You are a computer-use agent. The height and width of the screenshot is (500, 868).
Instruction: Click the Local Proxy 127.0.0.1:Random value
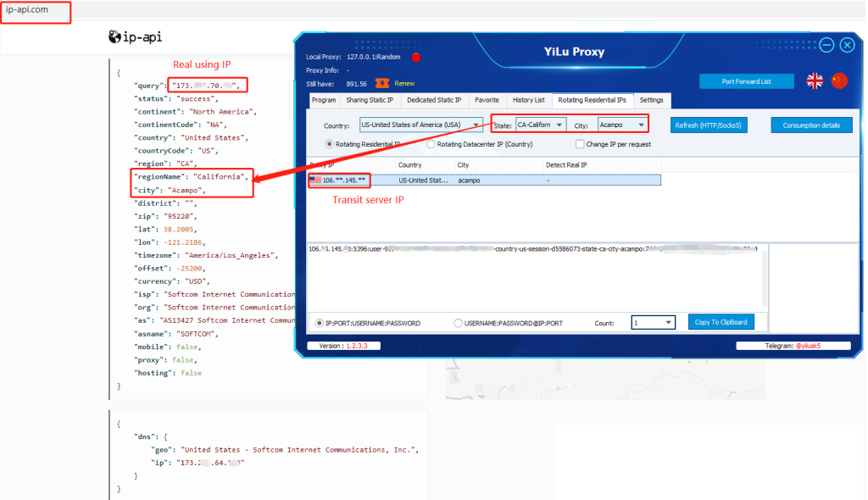(374, 57)
